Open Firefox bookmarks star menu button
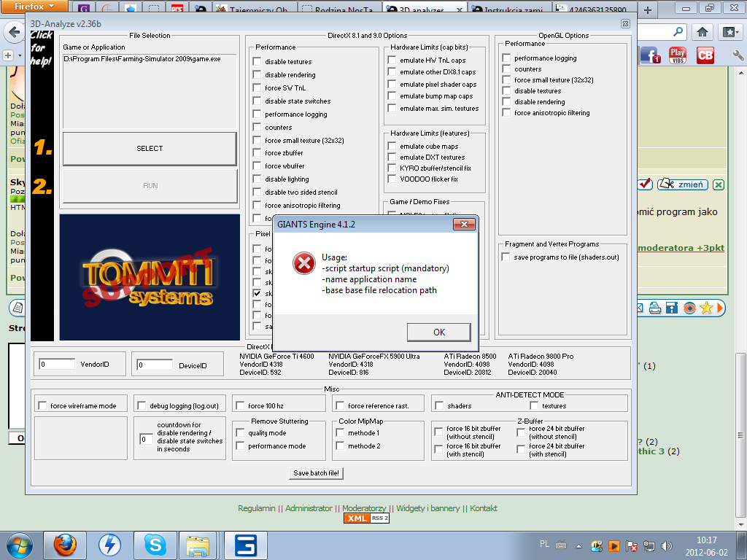This screenshot has height=560, width=747. coord(731,32)
